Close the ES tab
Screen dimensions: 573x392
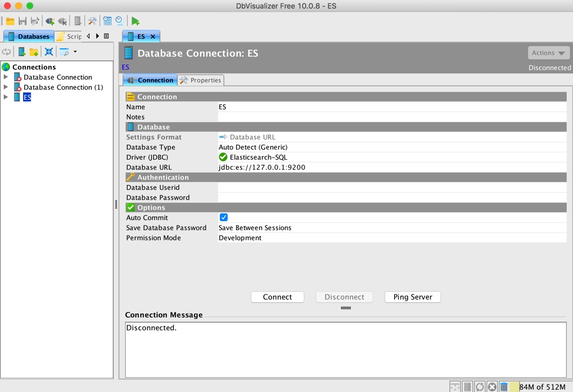pos(153,36)
